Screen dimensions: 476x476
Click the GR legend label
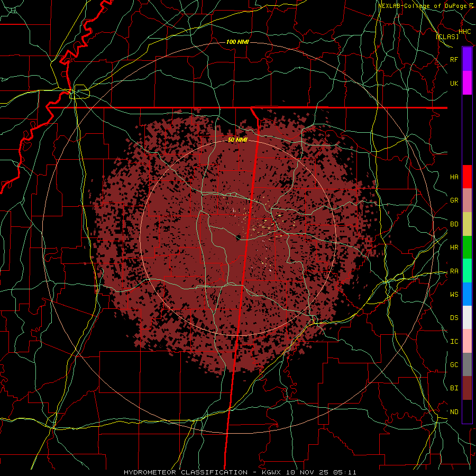coord(454,200)
